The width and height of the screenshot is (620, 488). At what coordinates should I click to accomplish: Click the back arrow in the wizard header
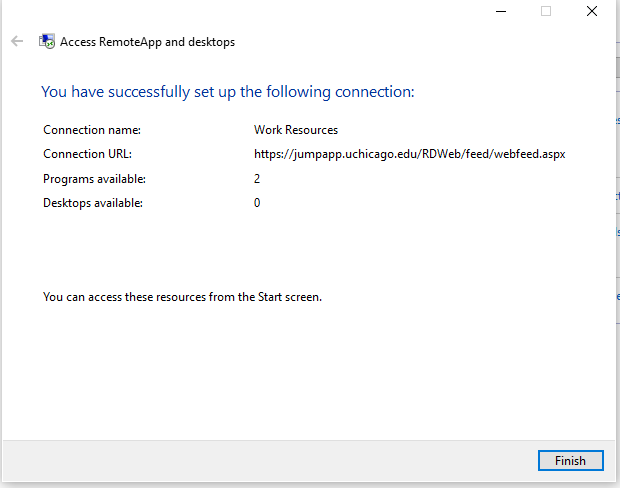pyautogui.click(x=16, y=42)
